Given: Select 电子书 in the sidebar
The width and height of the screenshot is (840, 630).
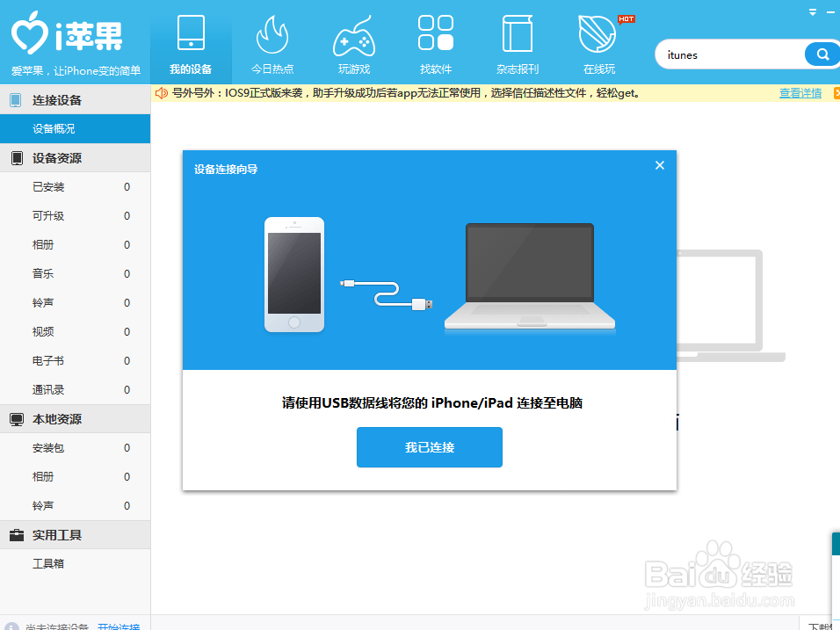Looking at the screenshot, I should coord(75,360).
